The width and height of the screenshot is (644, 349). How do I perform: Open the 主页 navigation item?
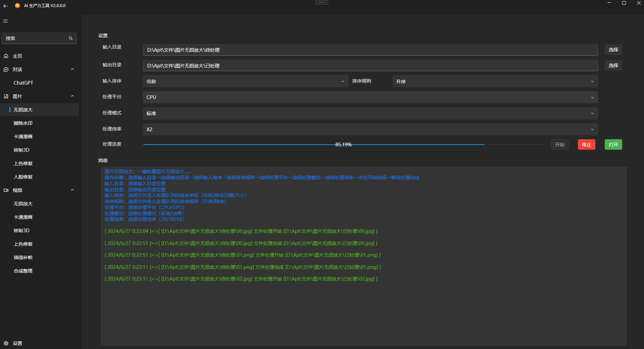pyautogui.click(x=40, y=56)
